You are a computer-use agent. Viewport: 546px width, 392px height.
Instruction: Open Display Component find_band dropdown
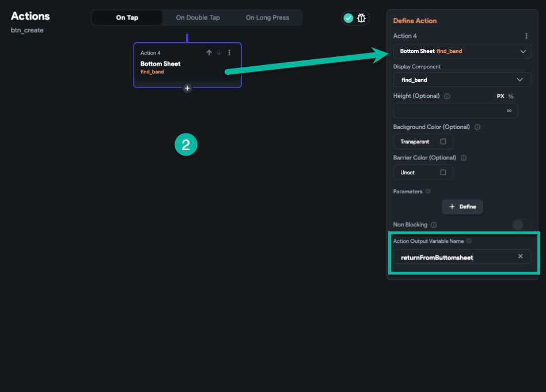[462, 79]
